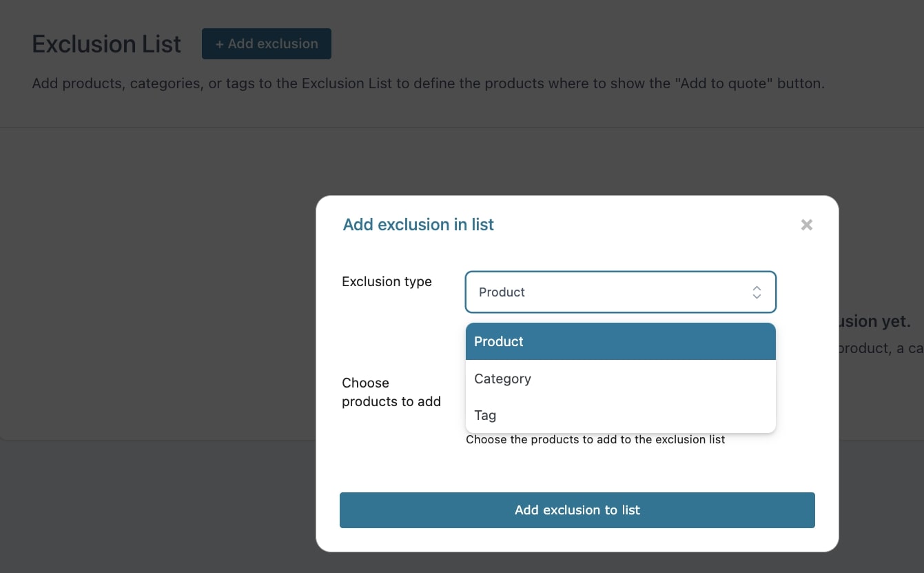
Task: Click blank dialog area below the submit button
Action: coord(577,540)
